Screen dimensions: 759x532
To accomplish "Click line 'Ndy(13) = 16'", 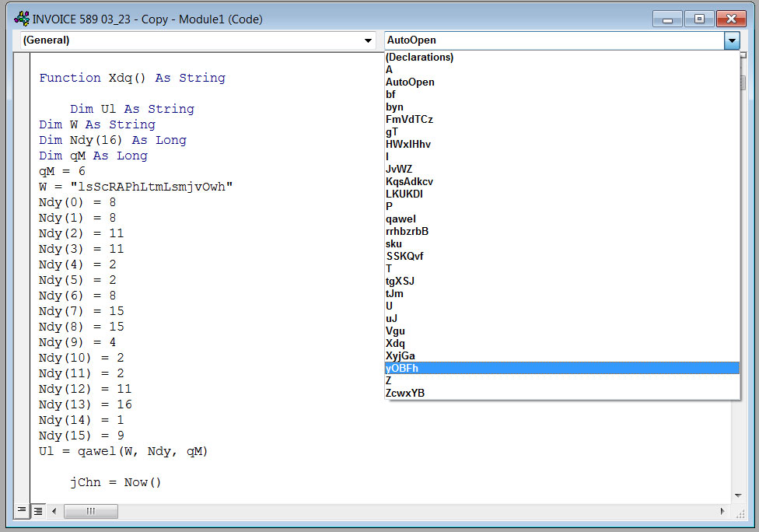I will click(x=86, y=404).
